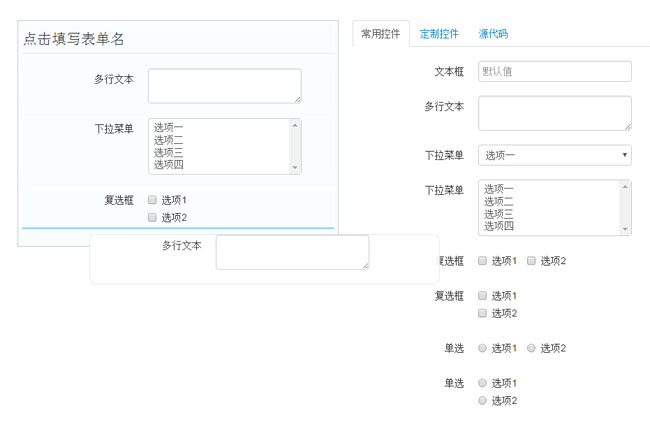
Task: Enable 选项2 in right panel inline 复选框 row
Action: pyautogui.click(x=532, y=261)
